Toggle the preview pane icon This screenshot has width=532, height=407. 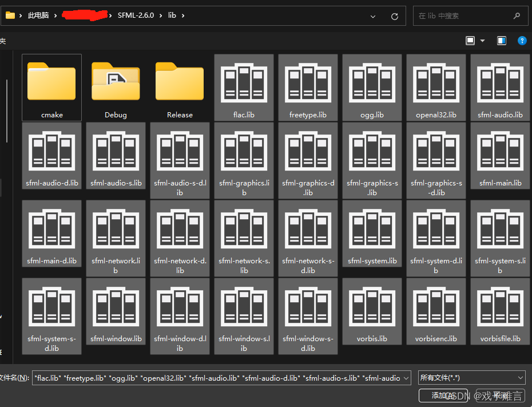(502, 41)
